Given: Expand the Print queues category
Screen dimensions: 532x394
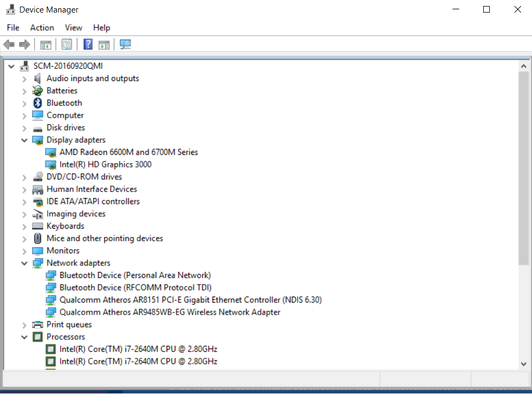Looking at the screenshot, I should pyautogui.click(x=24, y=325).
